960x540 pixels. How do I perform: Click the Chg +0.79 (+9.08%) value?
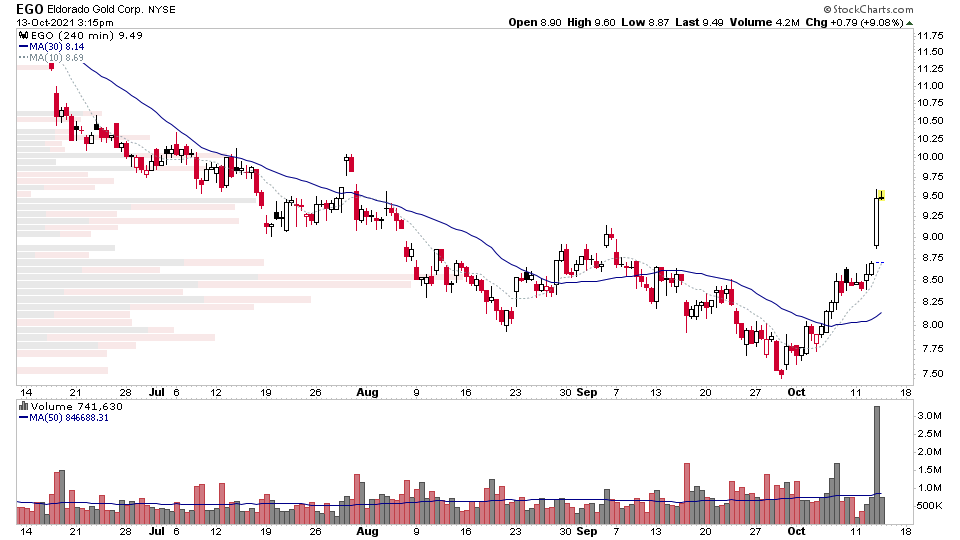(x=854, y=23)
